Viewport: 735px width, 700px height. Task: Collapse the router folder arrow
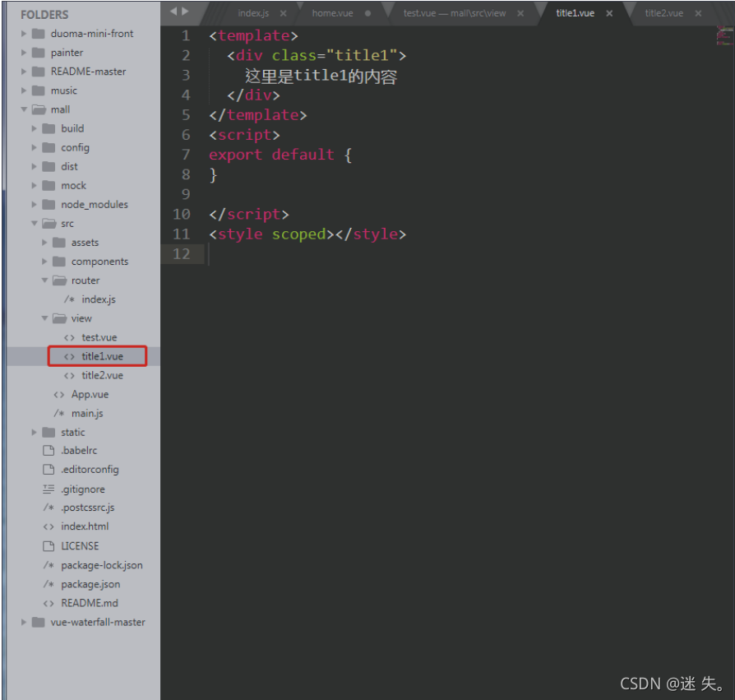pyautogui.click(x=44, y=280)
